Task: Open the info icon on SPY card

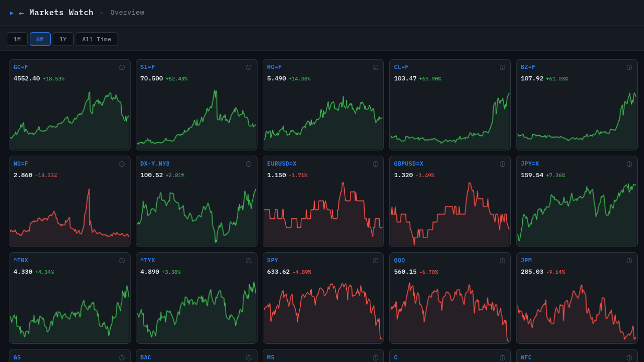Action: (x=376, y=261)
